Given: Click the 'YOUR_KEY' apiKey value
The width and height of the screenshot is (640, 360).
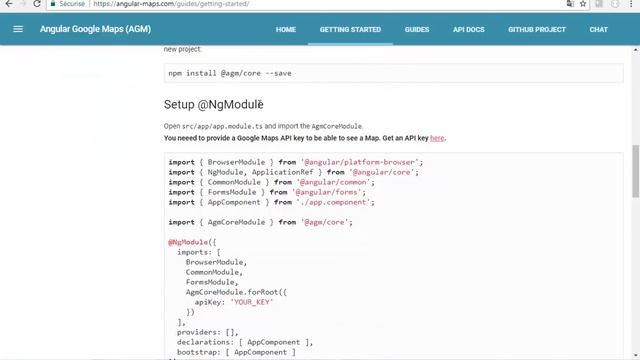Looking at the screenshot, I should pos(251,302).
